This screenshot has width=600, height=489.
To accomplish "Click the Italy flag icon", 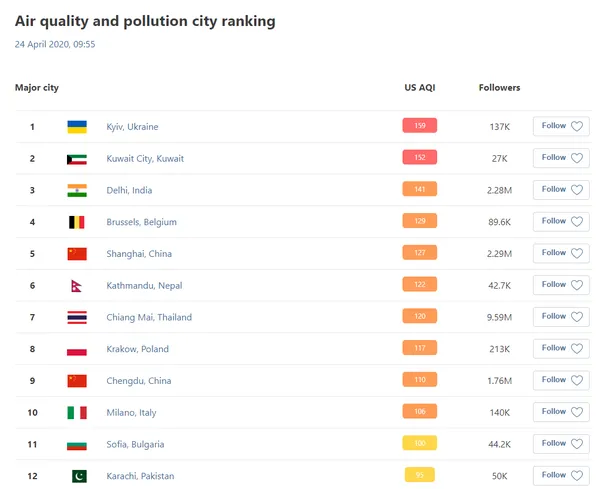I will point(77,413).
